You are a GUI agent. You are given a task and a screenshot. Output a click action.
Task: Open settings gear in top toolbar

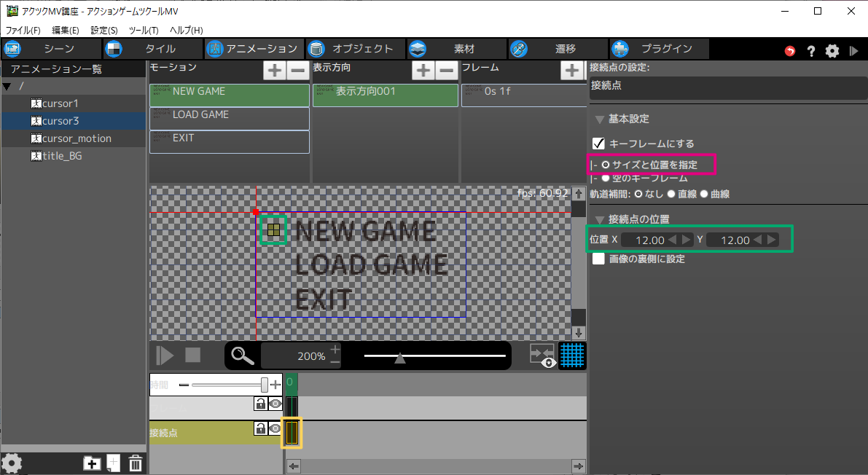[832, 50]
